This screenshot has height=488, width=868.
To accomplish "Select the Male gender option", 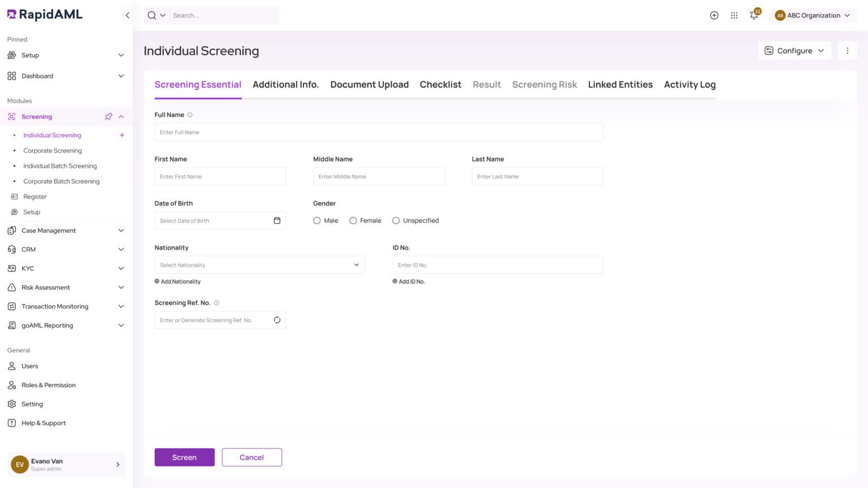I will point(317,220).
